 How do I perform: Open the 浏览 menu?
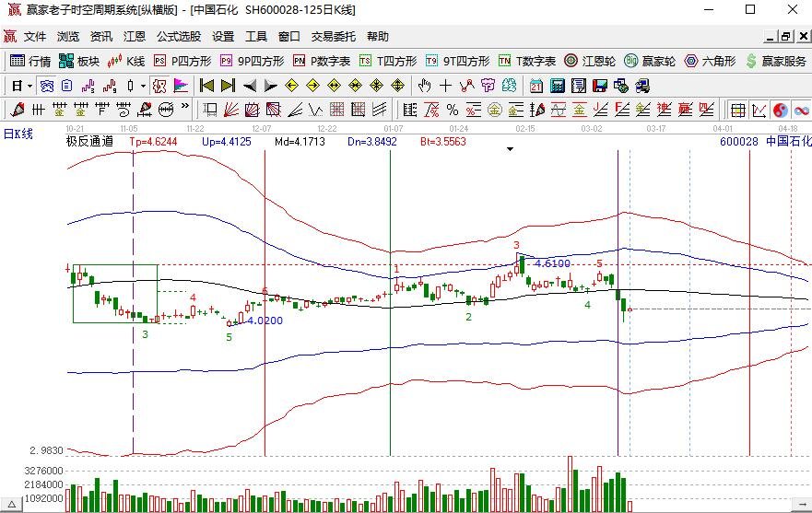point(68,37)
